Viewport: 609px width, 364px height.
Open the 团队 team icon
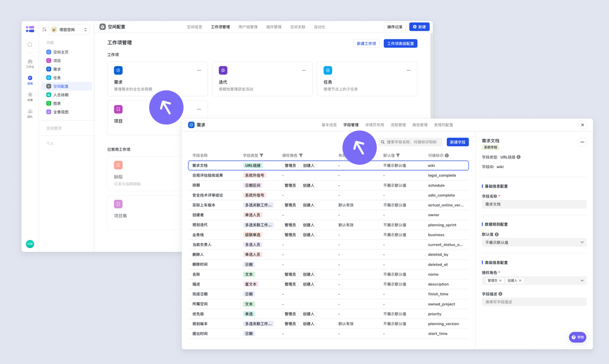[x=30, y=113]
